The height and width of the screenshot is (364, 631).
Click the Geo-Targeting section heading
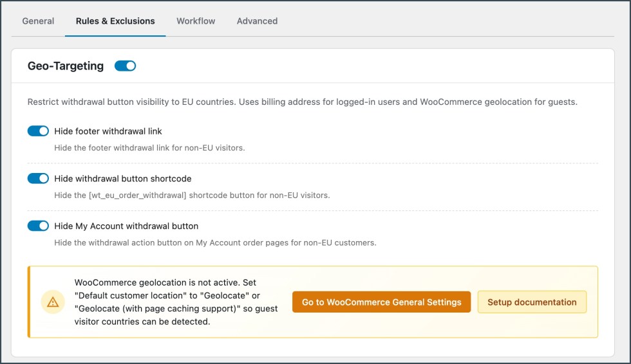(x=66, y=66)
